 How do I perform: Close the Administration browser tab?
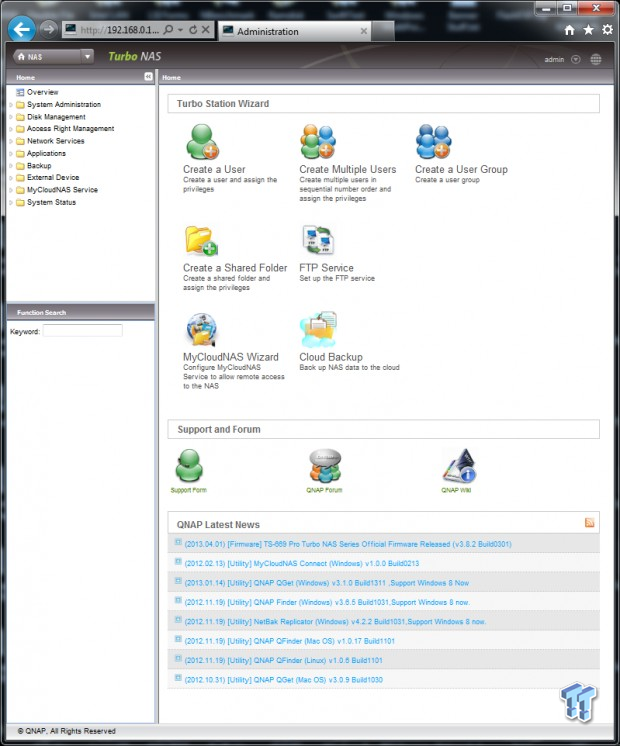[x=364, y=31]
